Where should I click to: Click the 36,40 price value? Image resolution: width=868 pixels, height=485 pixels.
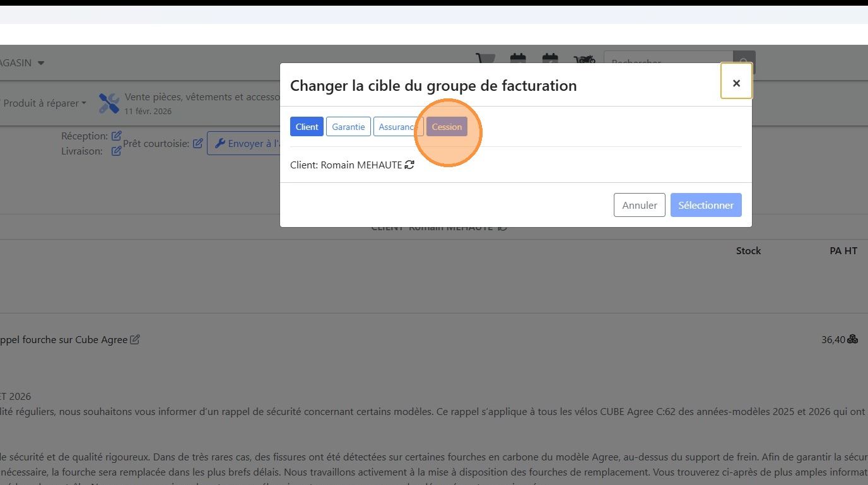coord(833,339)
